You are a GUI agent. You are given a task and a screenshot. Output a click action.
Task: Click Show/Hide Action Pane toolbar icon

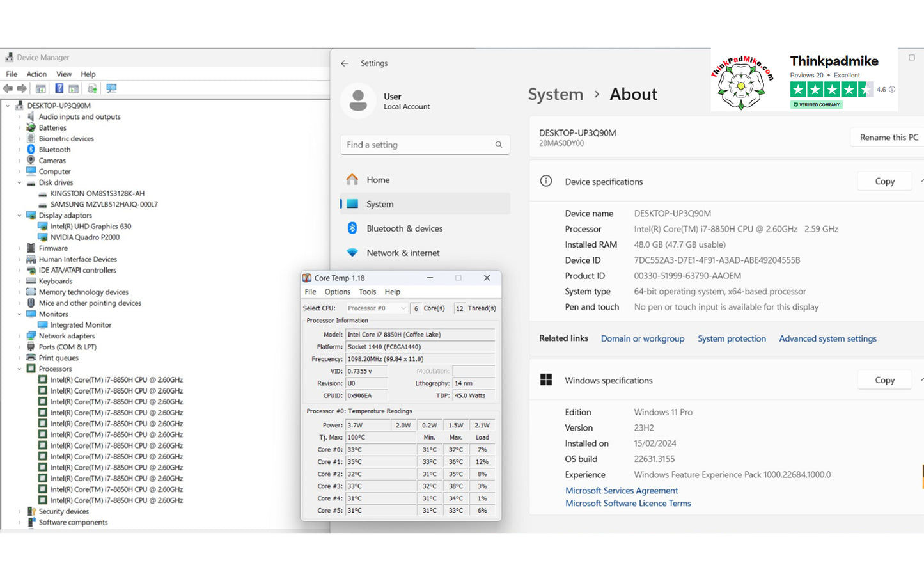click(x=74, y=88)
